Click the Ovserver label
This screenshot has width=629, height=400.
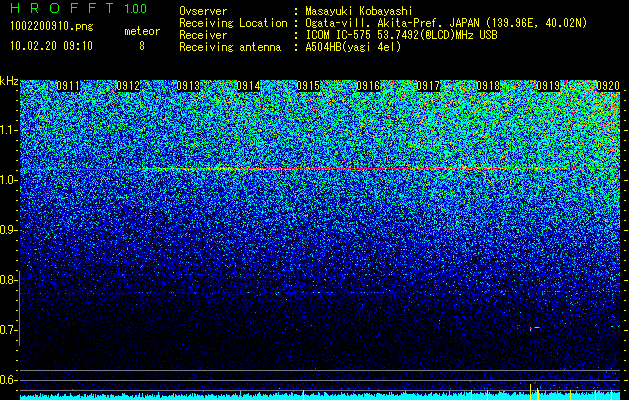click(x=203, y=11)
